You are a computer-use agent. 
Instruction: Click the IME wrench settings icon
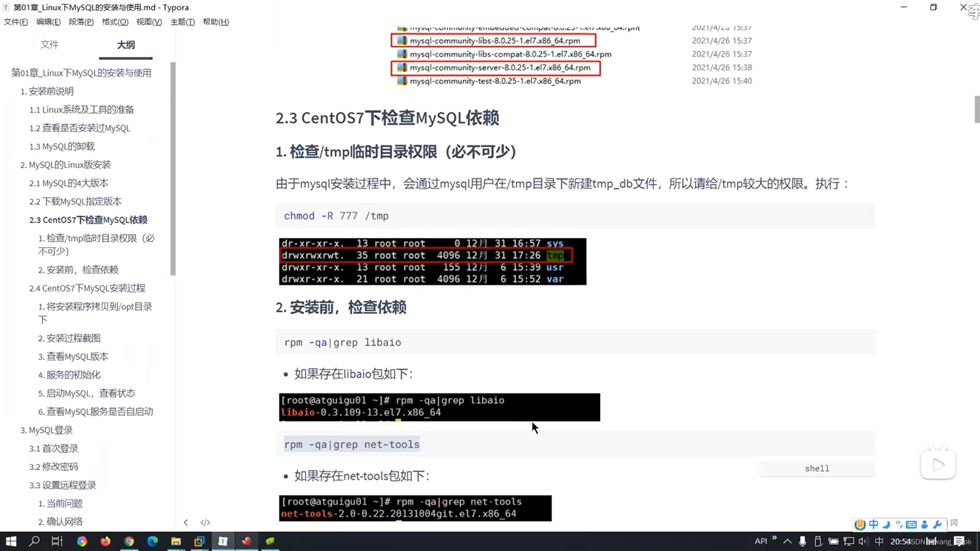[938, 524]
